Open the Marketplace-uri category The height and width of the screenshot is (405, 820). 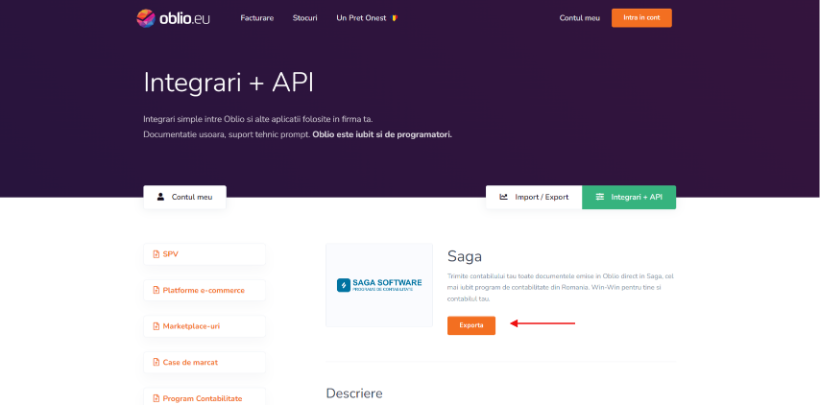click(204, 326)
